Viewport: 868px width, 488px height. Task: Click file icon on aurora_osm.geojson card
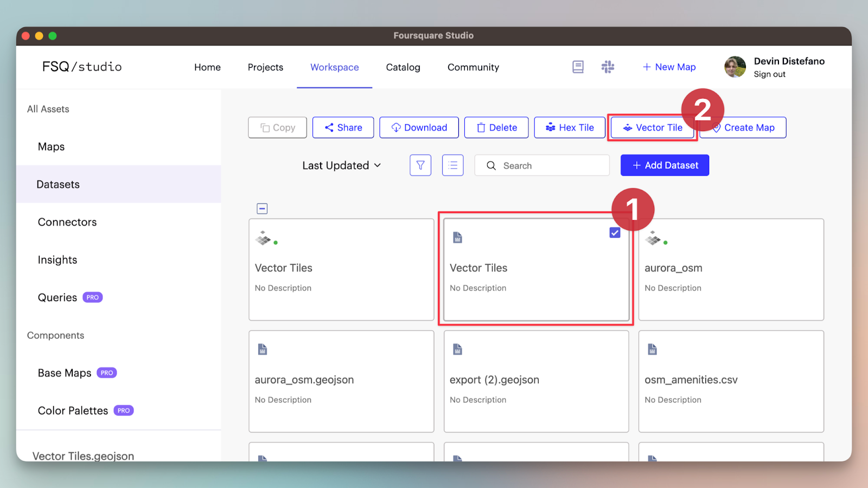pyautogui.click(x=263, y=349)
